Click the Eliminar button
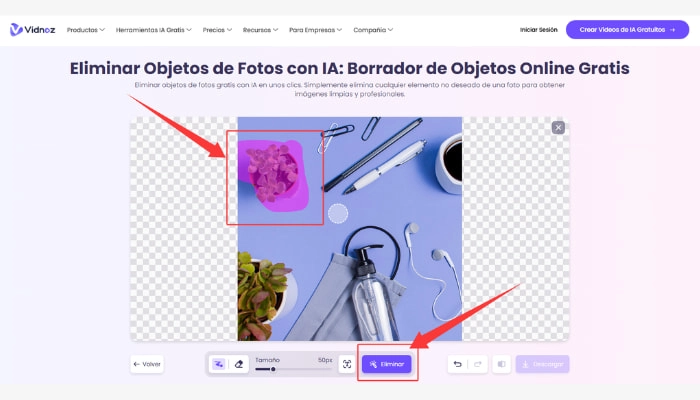This screenshot has height=400, width=700. [x=387, y=364]
